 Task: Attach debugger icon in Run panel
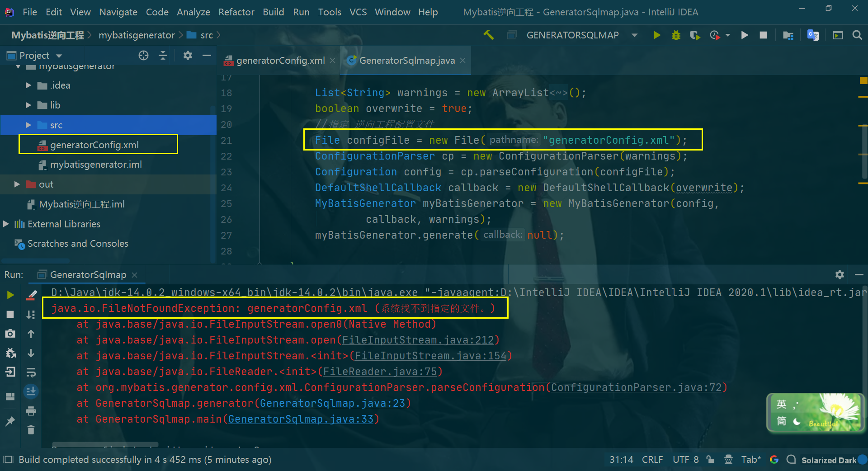pos(10,353)
